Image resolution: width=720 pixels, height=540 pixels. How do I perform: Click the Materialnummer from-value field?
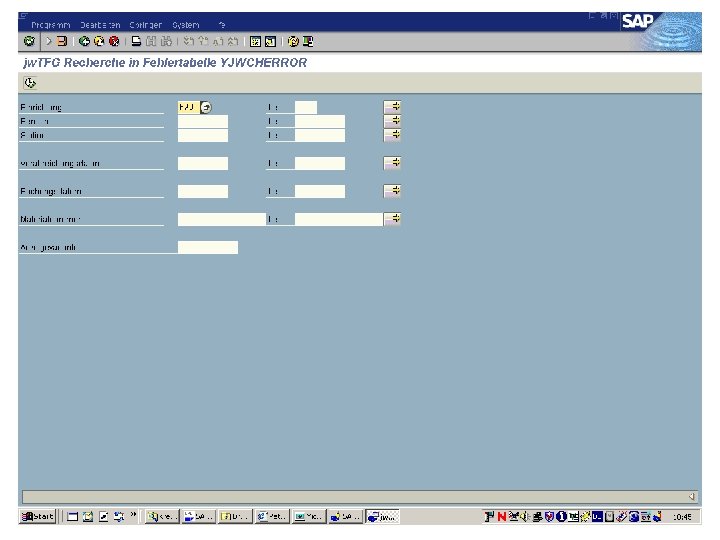[x=221, y=219]
